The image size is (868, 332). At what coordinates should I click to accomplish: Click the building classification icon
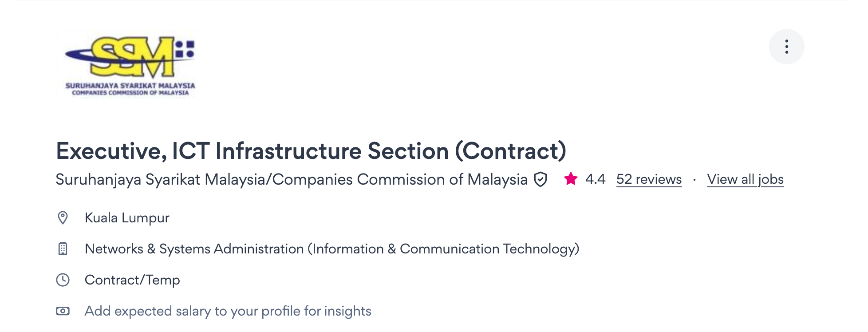click(63, 249)
